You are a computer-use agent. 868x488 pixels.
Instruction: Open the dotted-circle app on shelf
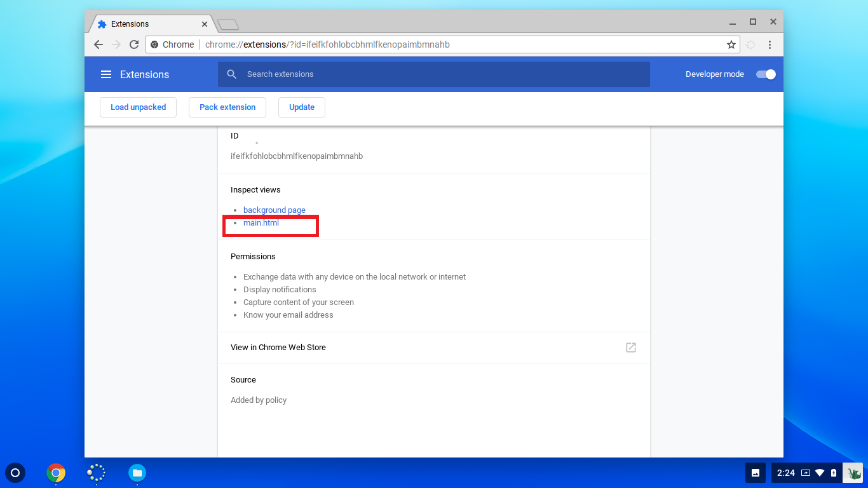(x=96, y=473)
